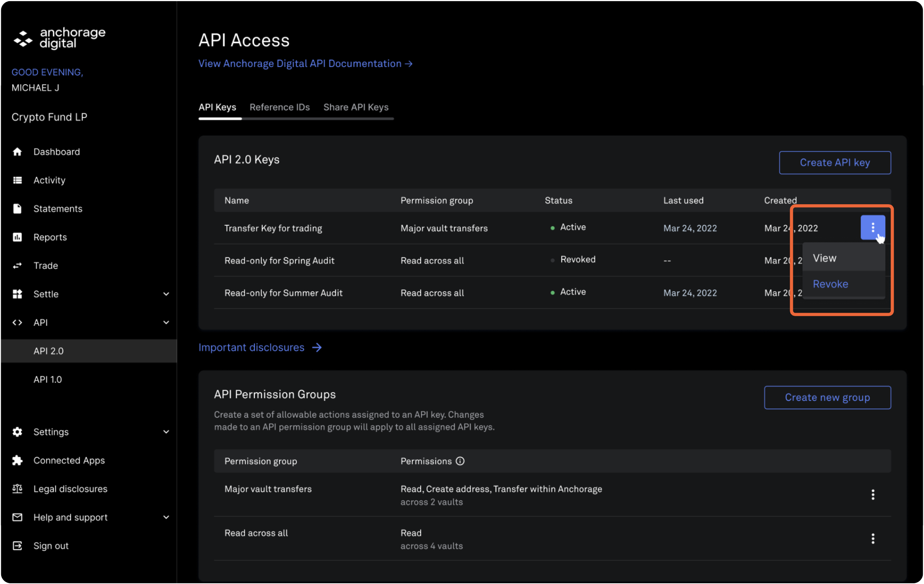
Task: Click the Create API key button
Action: pyautogui.click(x=835, y=162)
